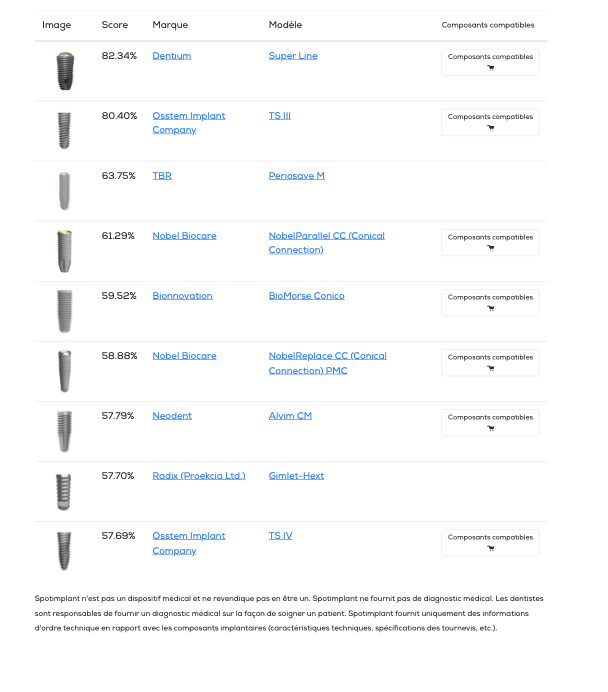
Task: Open the Periosave M model link
Action: (x=296, y=176)
